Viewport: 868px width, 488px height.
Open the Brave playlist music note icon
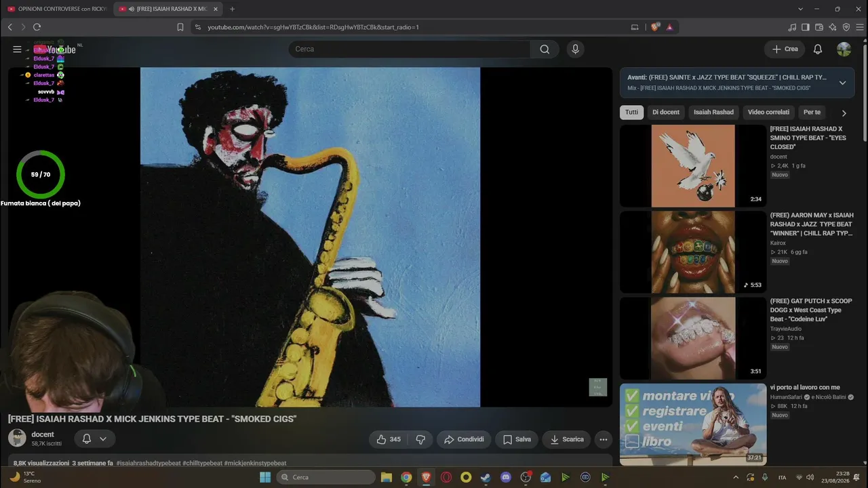pos(792,27)
